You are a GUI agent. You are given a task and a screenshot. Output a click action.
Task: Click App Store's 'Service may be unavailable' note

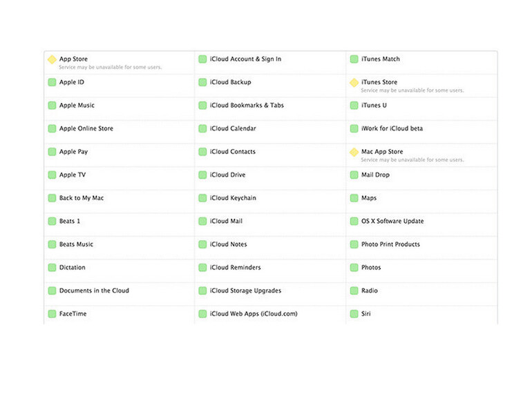pos(111,67)
